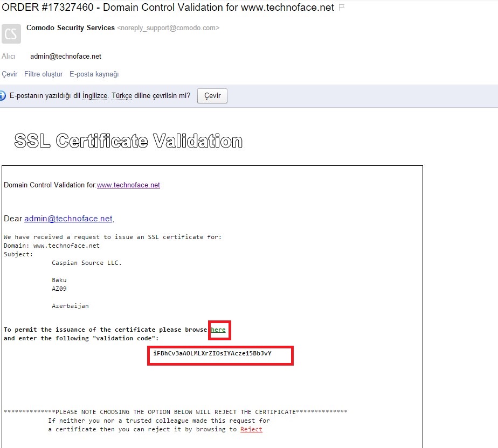Click the Alıcı recipient label
Viewport: 498px width, 448px height.
pyautogui.click(x=8, y=56)
